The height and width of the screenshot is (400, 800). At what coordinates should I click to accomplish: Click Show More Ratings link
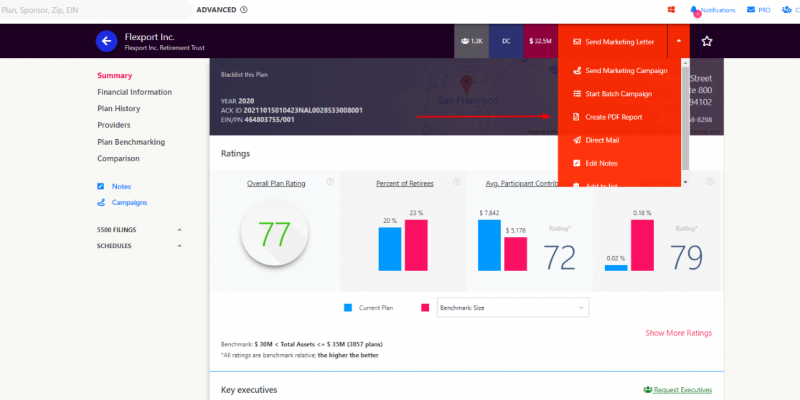click(x=678, y=333)
